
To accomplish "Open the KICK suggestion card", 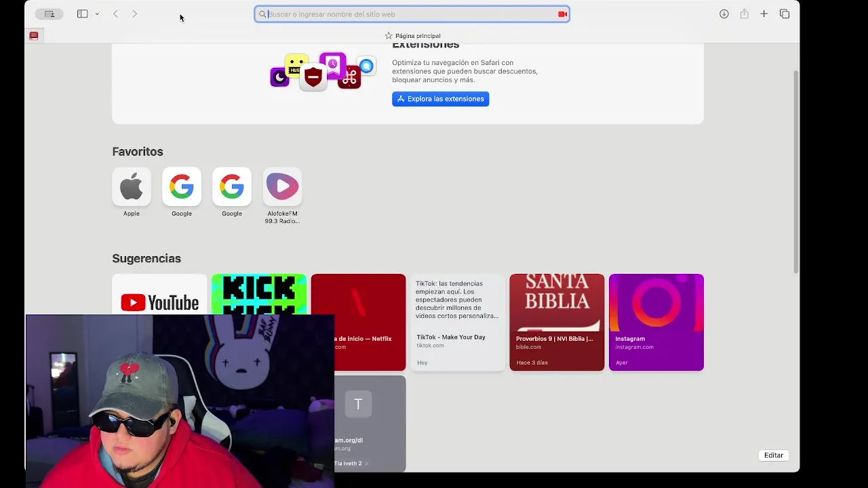I will 259,294.
